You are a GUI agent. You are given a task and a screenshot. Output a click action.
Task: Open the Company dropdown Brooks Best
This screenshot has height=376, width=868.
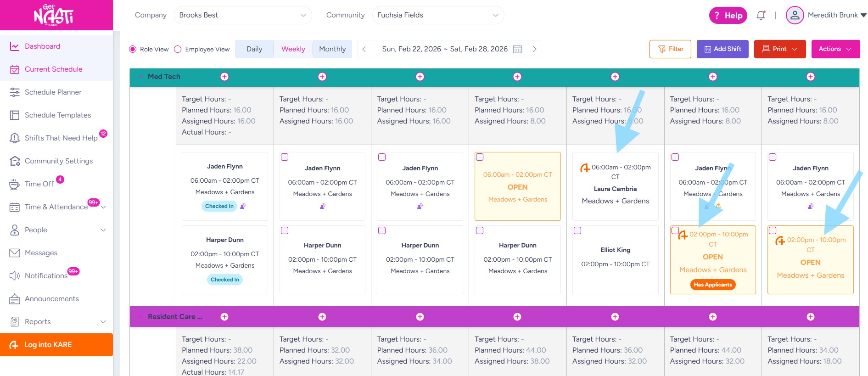point(242,15)
